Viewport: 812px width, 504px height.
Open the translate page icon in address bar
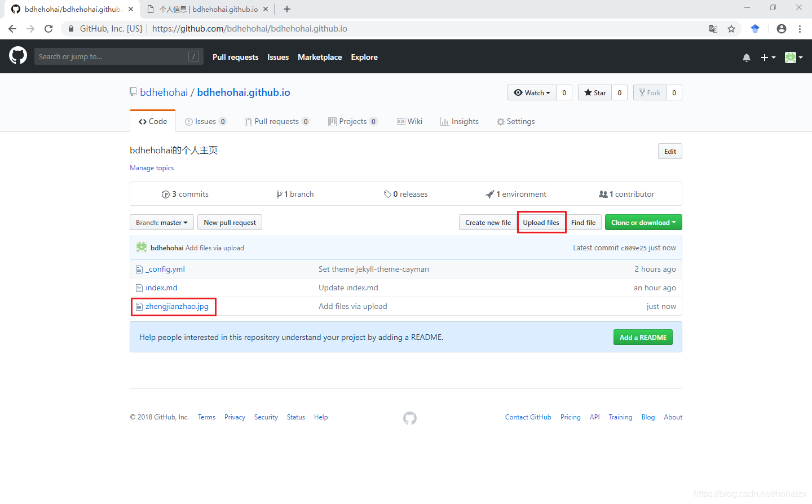click(x=713, y=29)
